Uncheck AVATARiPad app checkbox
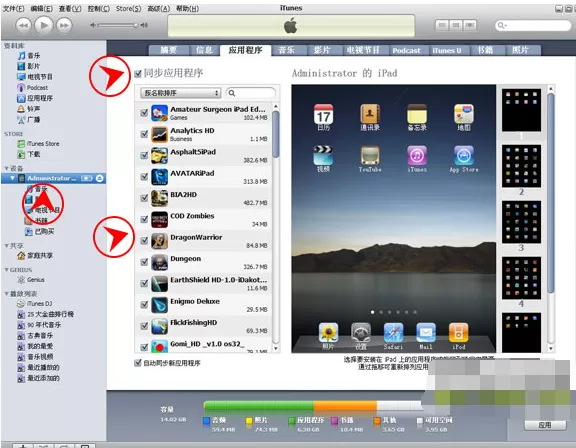This screenshot has width=576, height=448. (144, 177)
